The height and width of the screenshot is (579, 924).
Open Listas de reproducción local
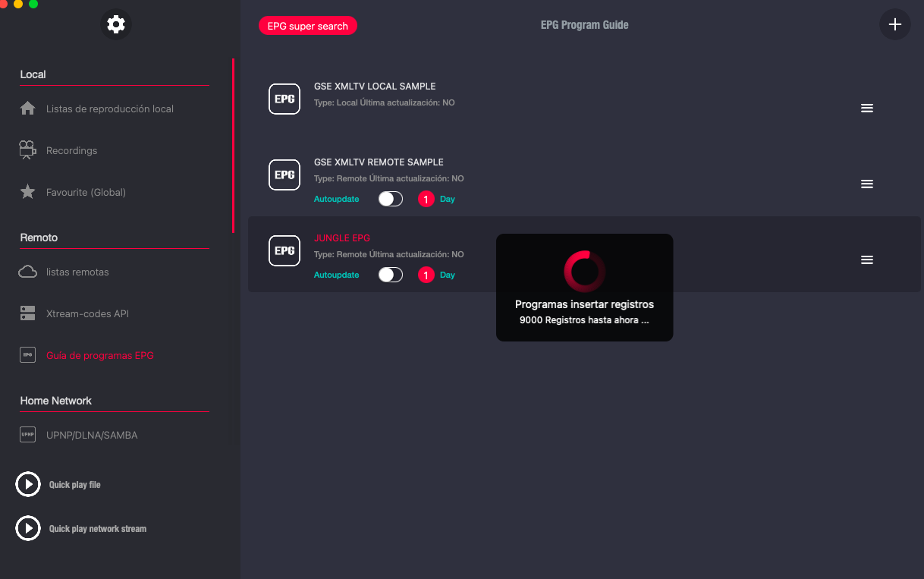point(109,109)
